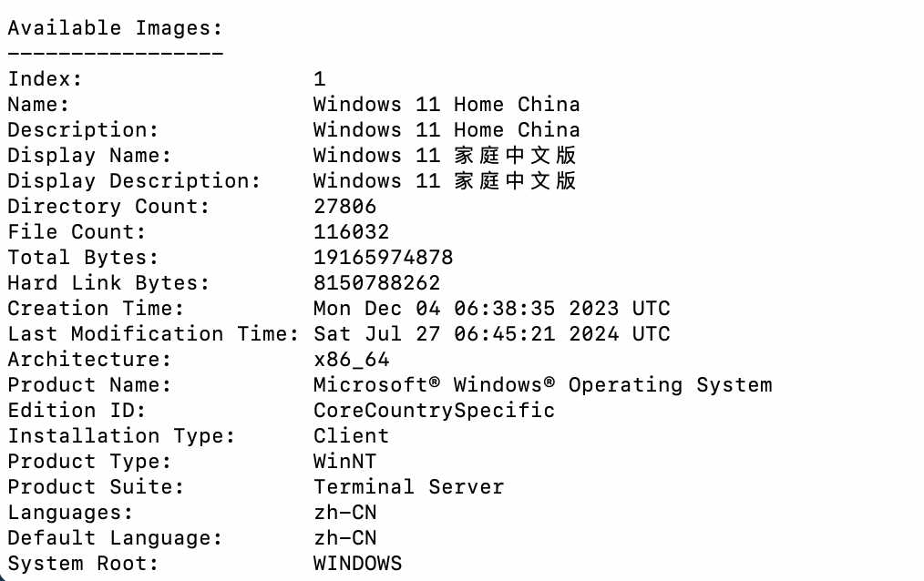Screen dimensions: 924x581
Task: Click the Index value 1
Action: click(x=320, y=79)
